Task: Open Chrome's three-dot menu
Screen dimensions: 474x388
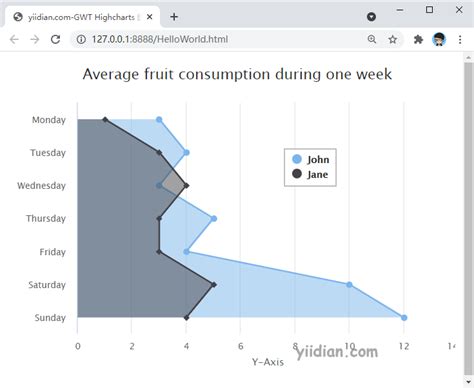Action: [x=460, y=39]
